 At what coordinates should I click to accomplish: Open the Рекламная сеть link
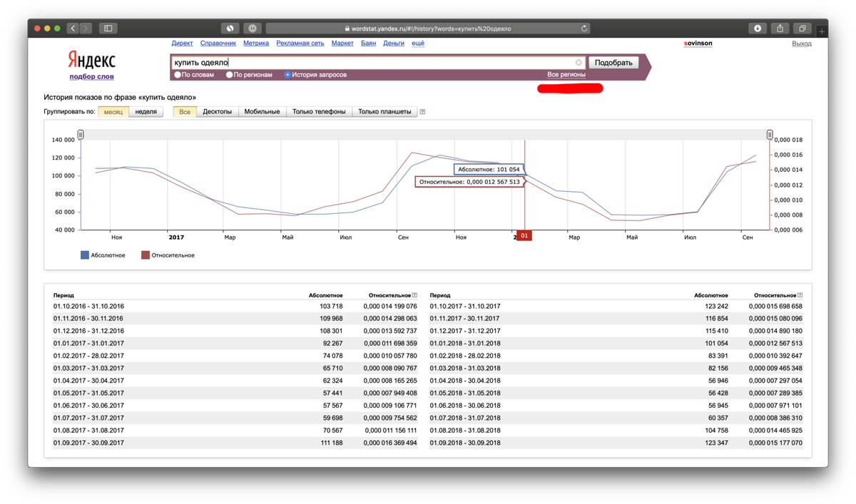click(x=300, y=43)
